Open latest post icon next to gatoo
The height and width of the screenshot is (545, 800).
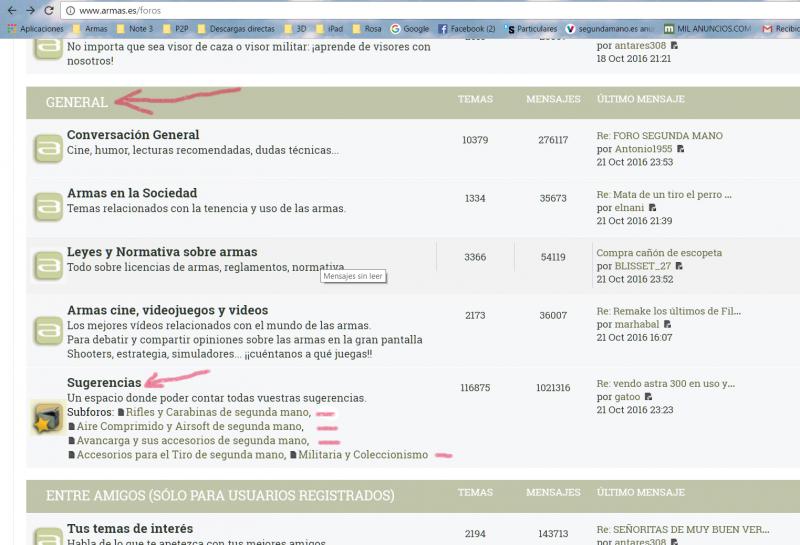click(648, 397)
